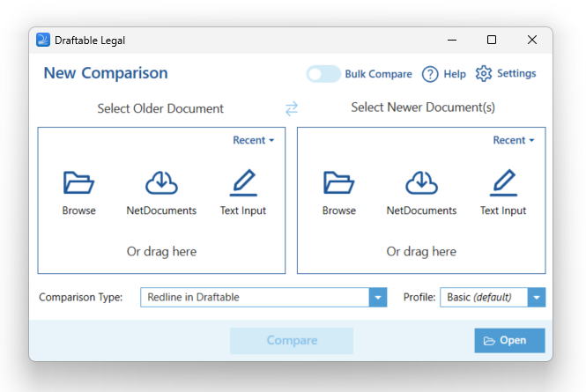Open Settings via gear icon
Viewport: 586px width, 392px height.
(484, 74)
